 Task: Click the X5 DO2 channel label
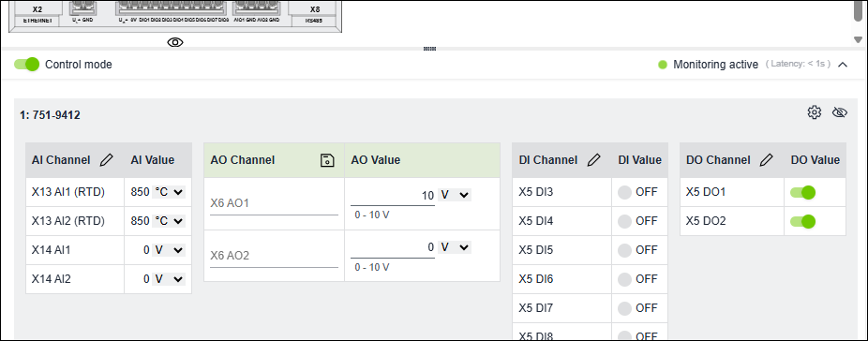[706, 221]
